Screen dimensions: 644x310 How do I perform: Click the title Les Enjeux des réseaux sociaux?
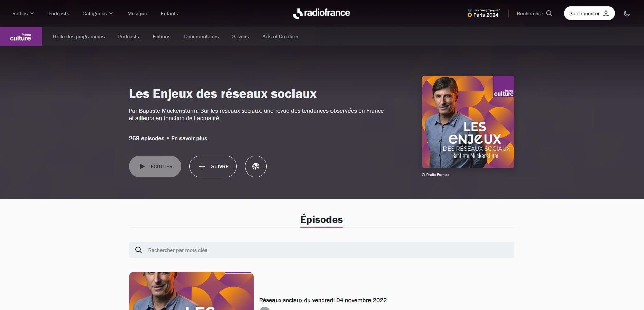pyautogui.click(x=223, y=94)
